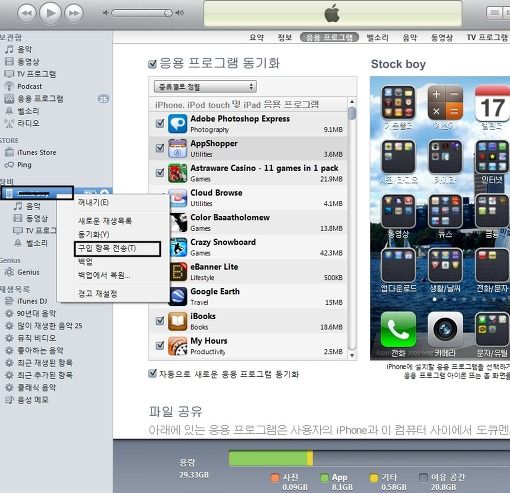Click the fast-forward playback button
The width and height of the screenshot is (510, 493).
[x=74, y=13]
